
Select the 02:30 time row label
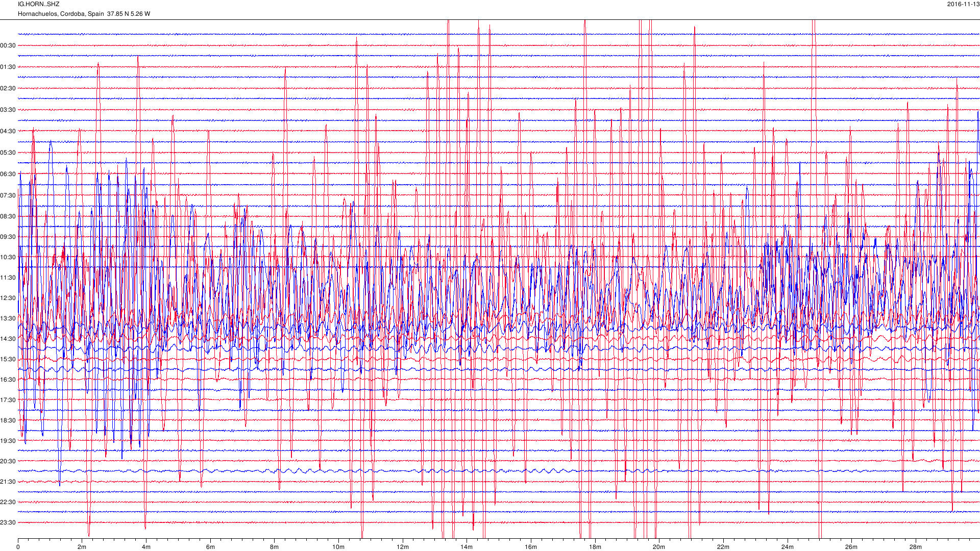coord(8,88)
